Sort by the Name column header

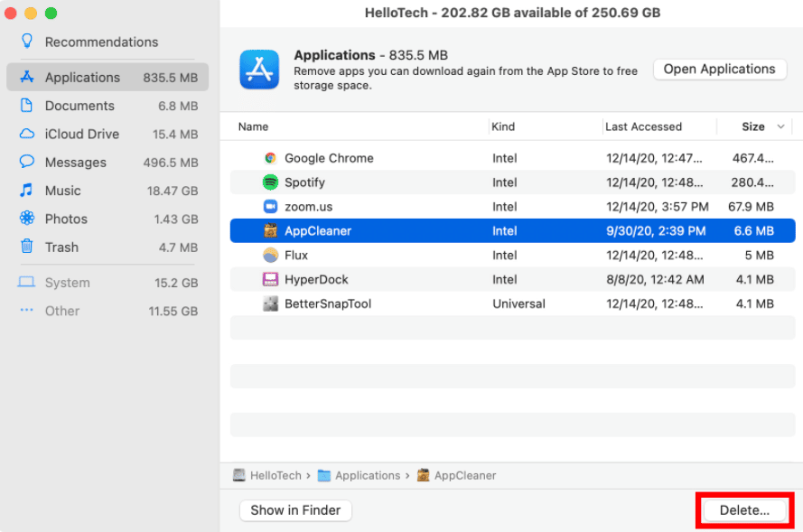pos(253,126)
